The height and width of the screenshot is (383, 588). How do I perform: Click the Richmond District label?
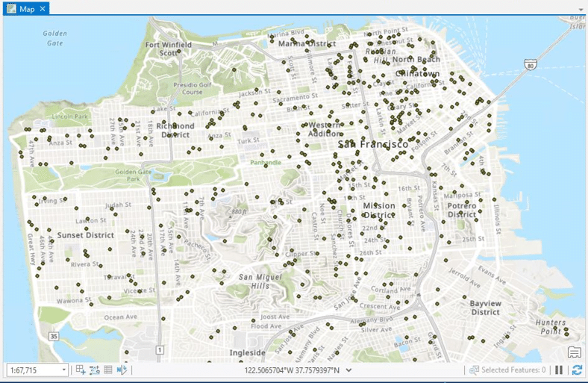(175, 130)
